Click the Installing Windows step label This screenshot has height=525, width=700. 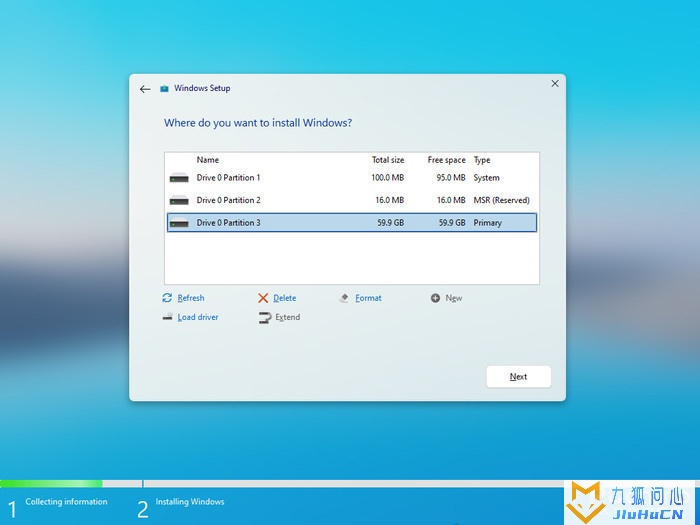[x=190, y=502]
